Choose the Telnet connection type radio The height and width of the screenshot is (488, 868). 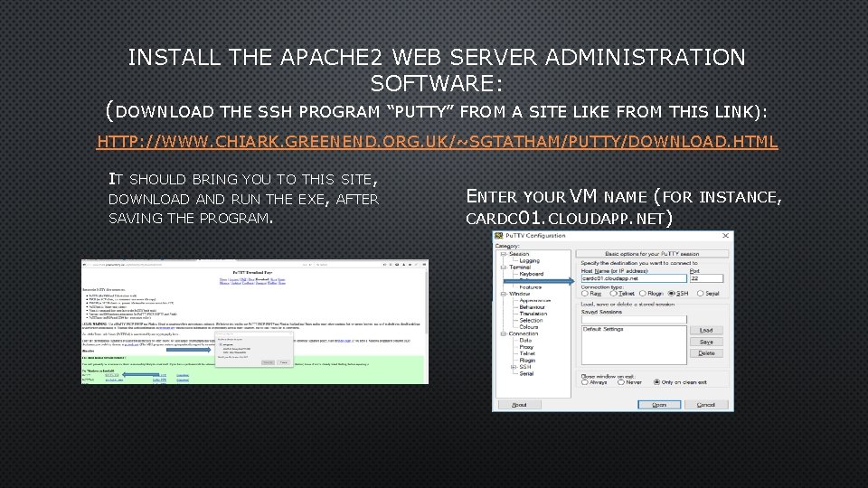[x=613, y=293]
